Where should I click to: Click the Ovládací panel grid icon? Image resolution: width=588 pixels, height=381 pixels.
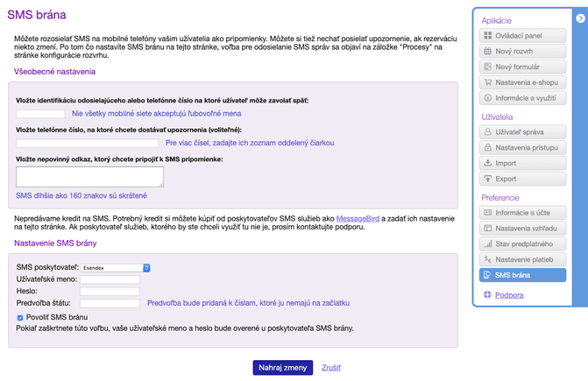pyautogui.click(x=487, y=36)
